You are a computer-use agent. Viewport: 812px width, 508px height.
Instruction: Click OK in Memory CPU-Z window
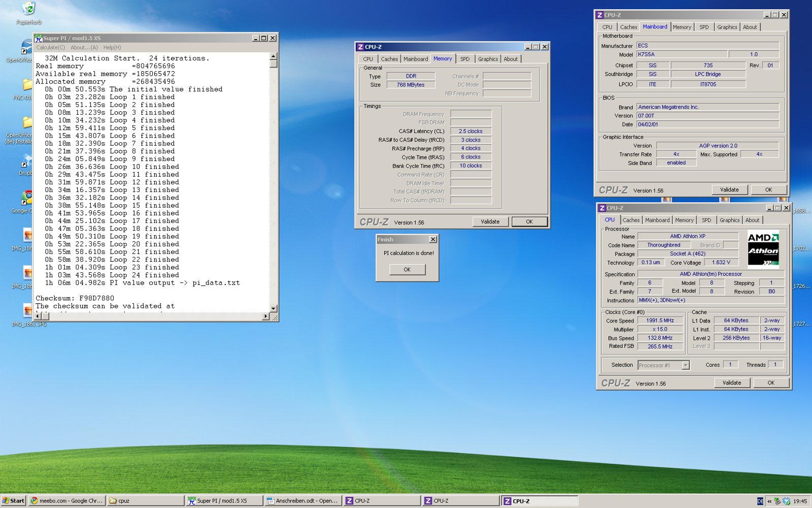[529, 222]
